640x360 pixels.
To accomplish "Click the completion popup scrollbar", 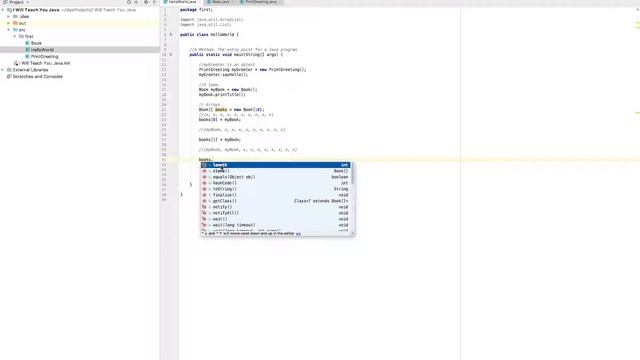I will tap(352, 173).
